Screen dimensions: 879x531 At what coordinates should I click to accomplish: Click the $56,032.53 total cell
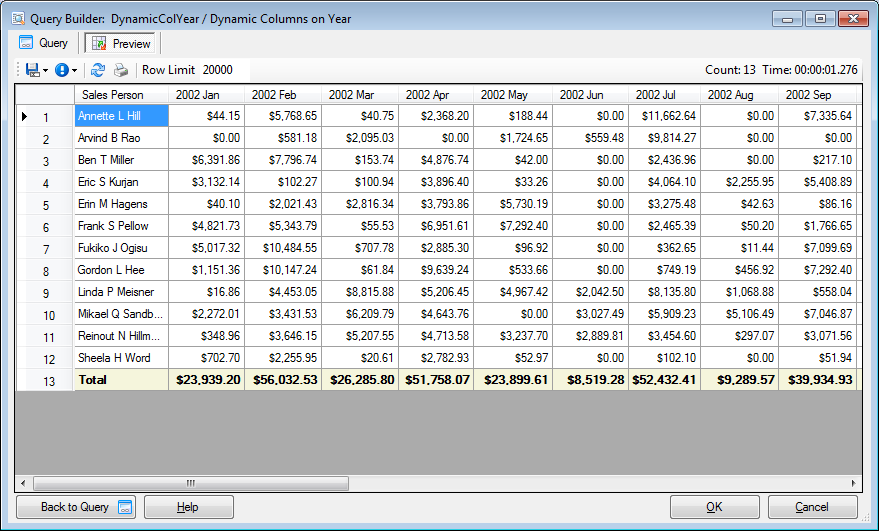coord(283,380)
